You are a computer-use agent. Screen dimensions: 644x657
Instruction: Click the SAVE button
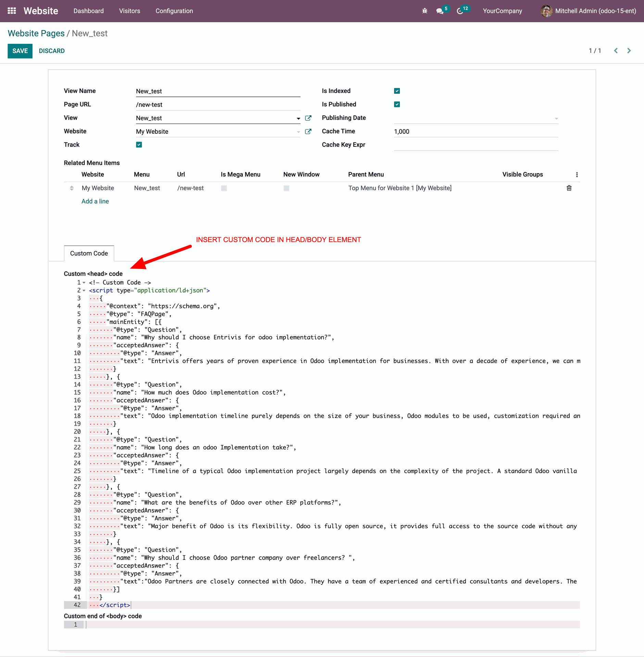pos(20,51)
